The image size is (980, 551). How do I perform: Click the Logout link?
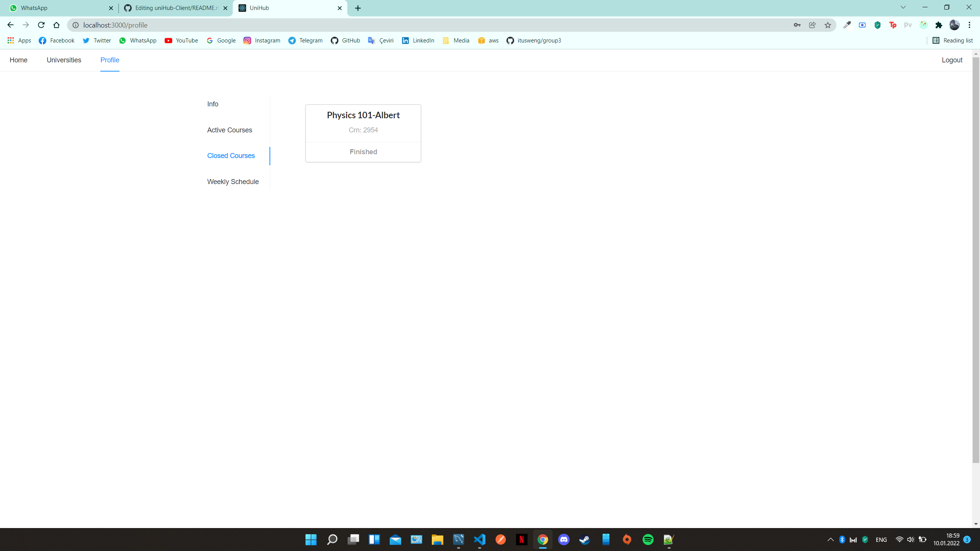coord(952,60)
